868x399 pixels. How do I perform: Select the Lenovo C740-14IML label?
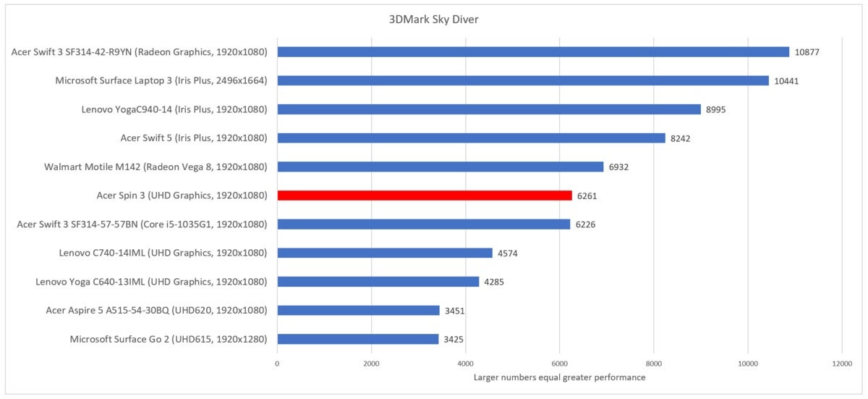(163, 253)
